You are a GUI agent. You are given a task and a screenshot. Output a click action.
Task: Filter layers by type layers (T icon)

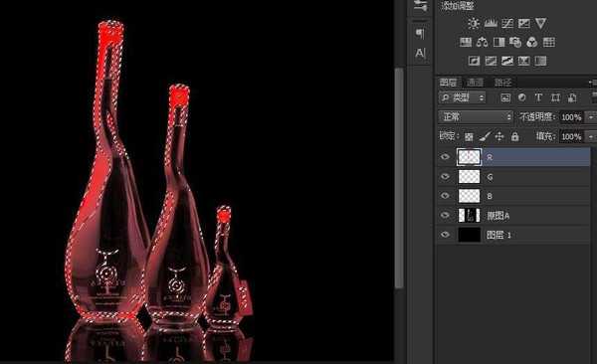[x=538, y=97]
